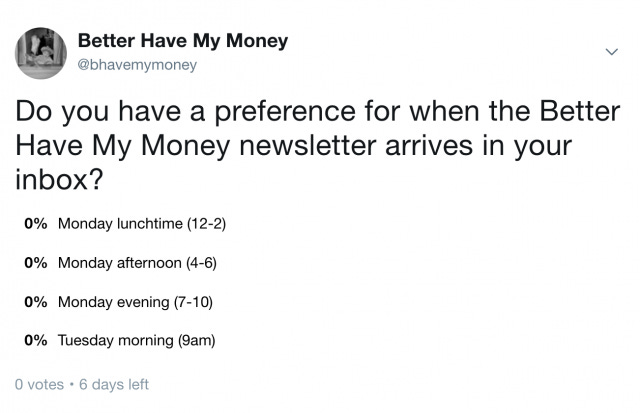Click the "6 days left" text
Image resolution: width=640 pixels, height=413 pixels.
[113, 384]
